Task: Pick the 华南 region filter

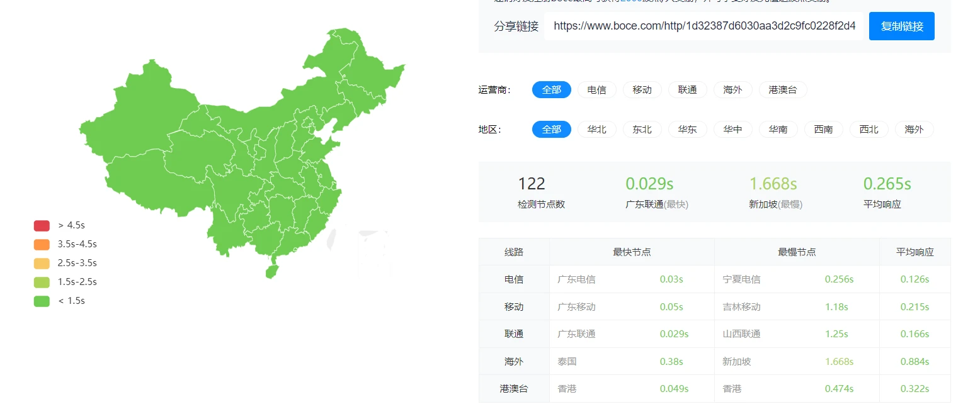Action: tap(778, 130)
